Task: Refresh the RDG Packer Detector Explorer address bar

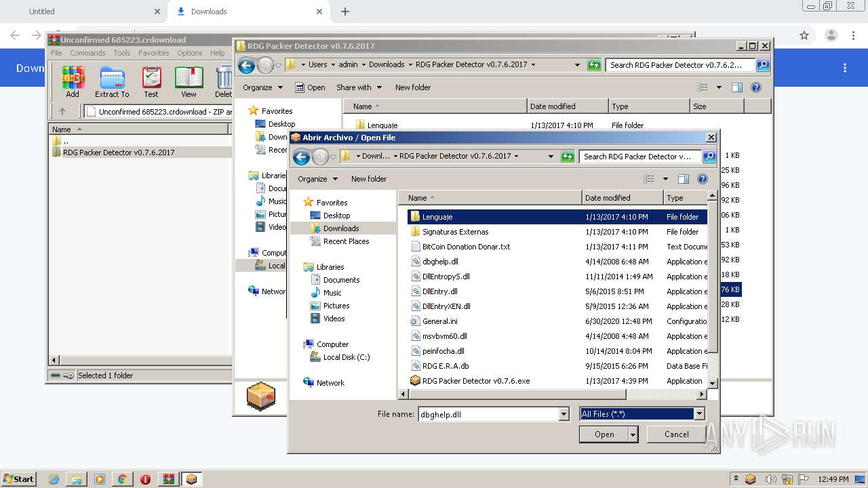Action: click(x=594, y=65)
